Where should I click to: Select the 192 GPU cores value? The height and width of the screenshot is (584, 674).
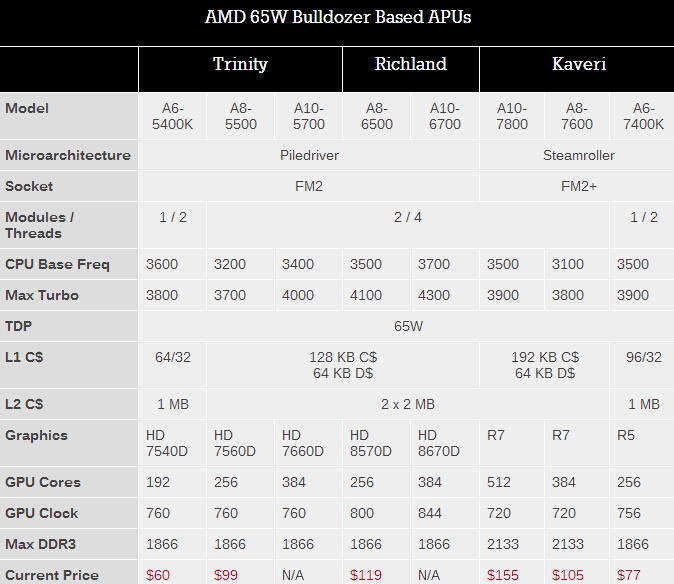pyautogui.click(x=158, y=482)
